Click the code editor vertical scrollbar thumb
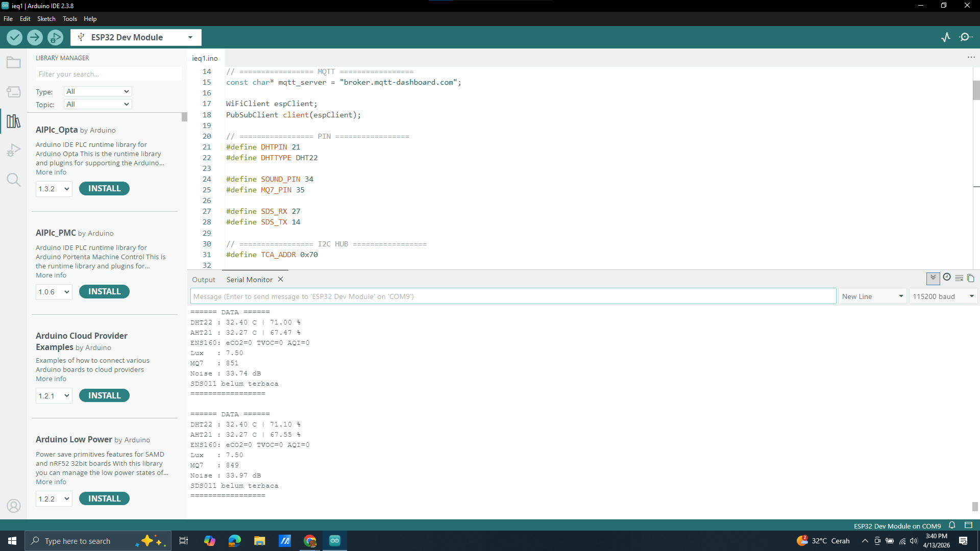This screenshot has height=551, width=980. tap(976, 91)
